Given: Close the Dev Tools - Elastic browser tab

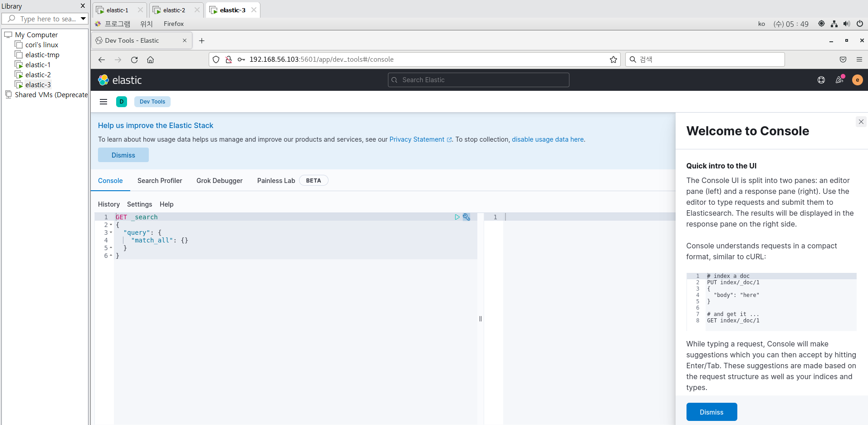Looking at the screenshot, I should [185, 40].
